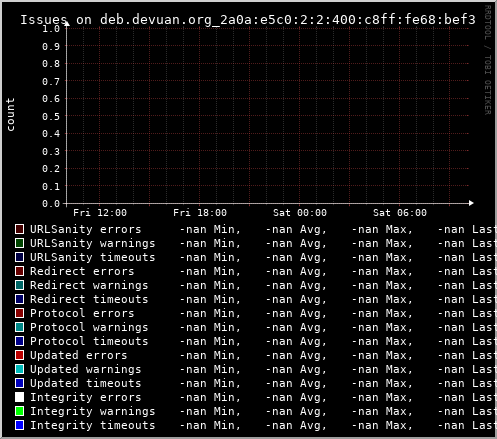Viewport: 497px width, 439px height.
Task: Select the Updated timeouts legend label
Action: [x=86, y=383]
